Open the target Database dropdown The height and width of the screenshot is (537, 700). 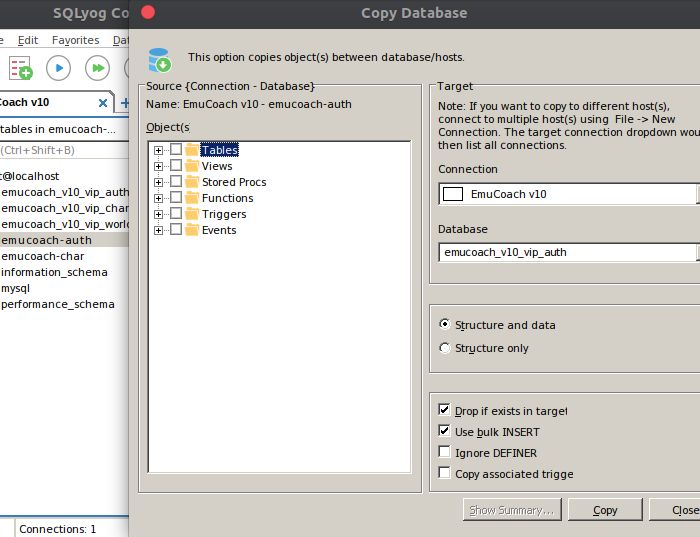coord(569,252)
